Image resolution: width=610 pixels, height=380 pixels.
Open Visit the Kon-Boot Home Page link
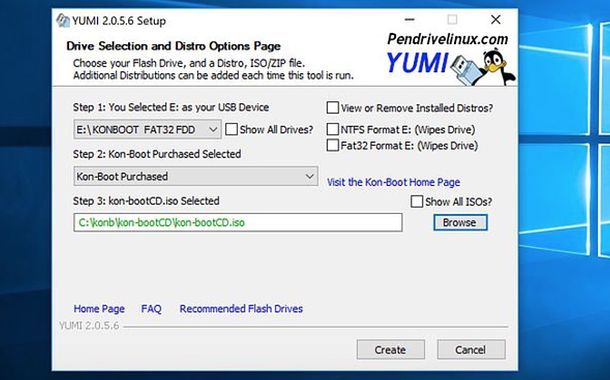pyautogui.click(x=393, y=182)
